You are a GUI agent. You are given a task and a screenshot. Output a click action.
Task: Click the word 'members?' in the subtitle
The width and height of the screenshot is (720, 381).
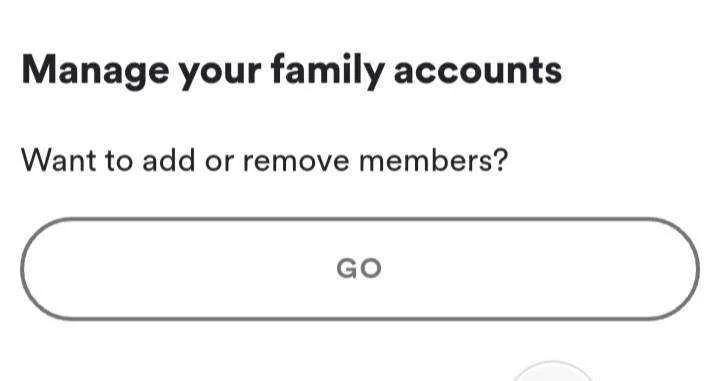[433, 160]
